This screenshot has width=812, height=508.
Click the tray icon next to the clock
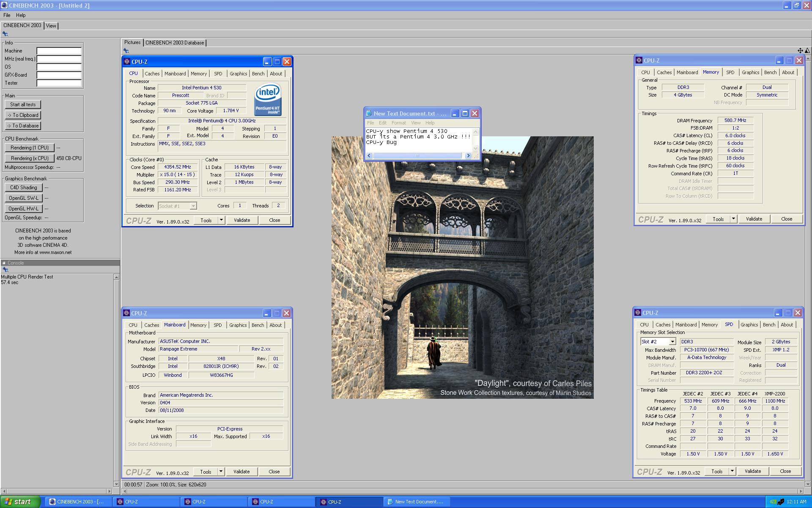click(781, 502)
